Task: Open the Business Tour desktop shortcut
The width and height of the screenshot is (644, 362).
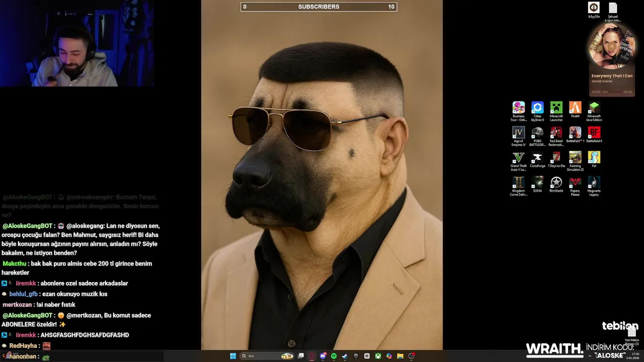Action: (x=518, y=112)
